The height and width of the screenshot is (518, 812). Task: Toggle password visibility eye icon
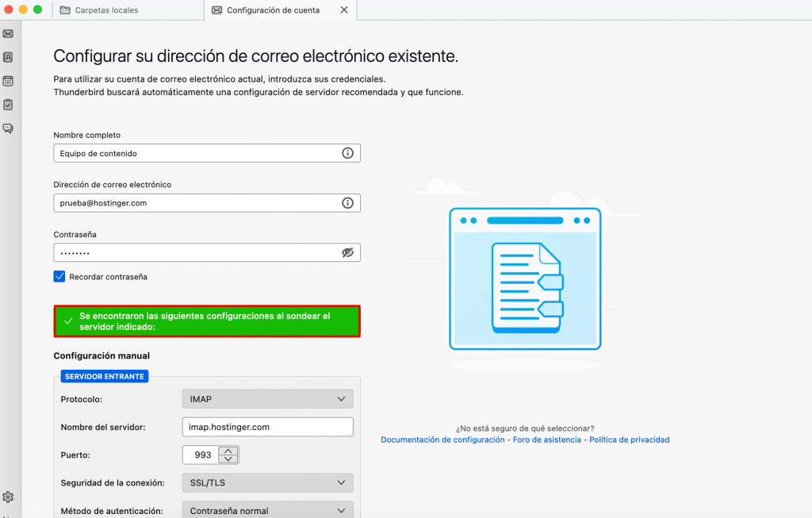point(347,252)
